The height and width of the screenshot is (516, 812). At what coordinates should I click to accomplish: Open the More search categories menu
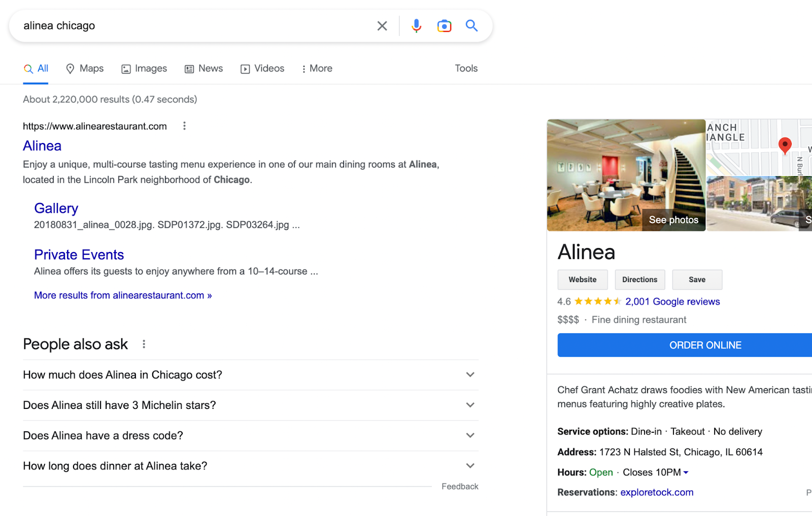pos(317,68)
